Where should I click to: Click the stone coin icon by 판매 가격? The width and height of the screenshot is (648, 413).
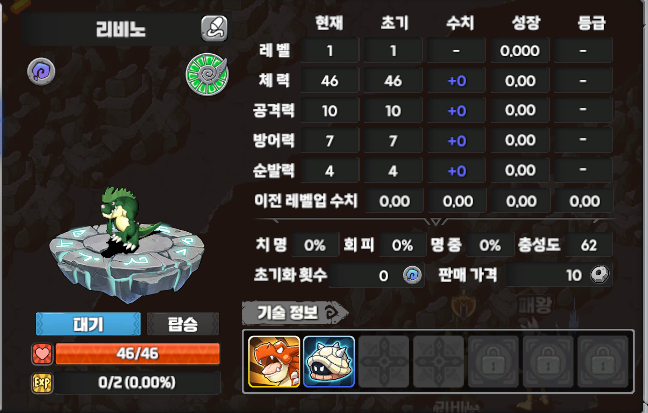(599, 274)
